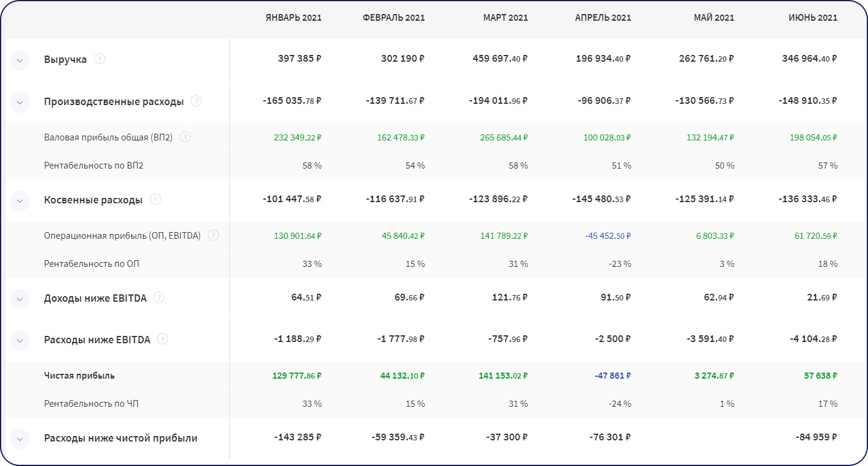
Task: Expand the Доходы ниже EBITDA row
Action: pos(20,299)
